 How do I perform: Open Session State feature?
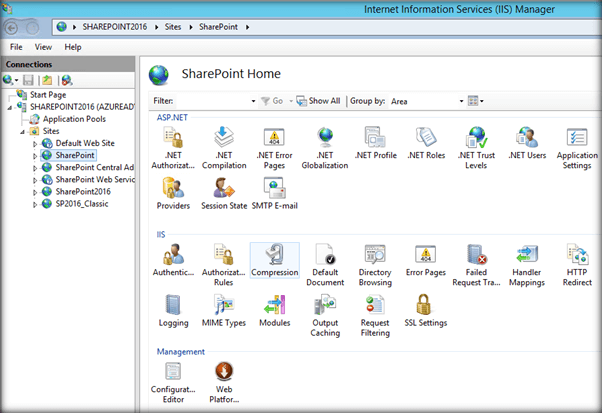click(224, 193)
